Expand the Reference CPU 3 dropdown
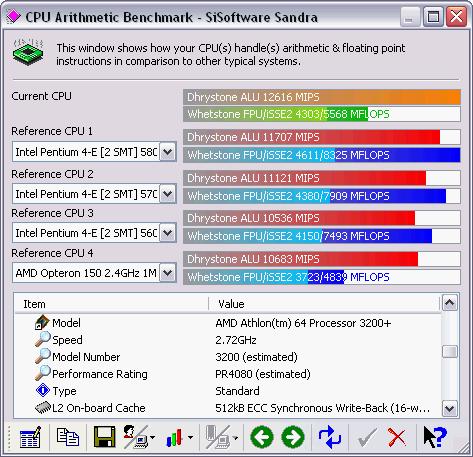Screen dimensions: 473x457 tap(168, 233)
